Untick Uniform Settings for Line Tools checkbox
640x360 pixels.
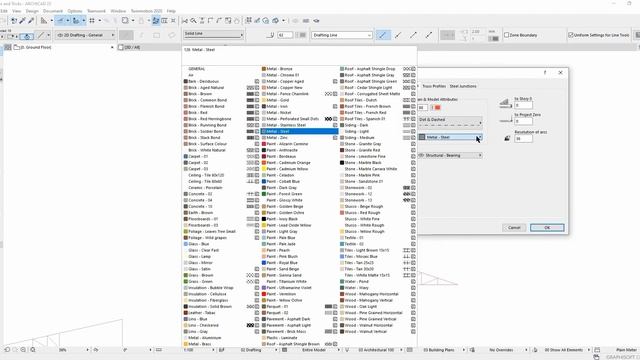[x=571, y=35]
